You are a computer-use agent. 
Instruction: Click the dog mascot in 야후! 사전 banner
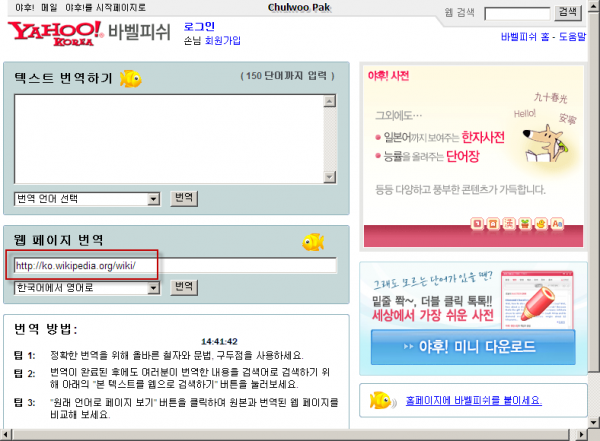point(545,144)
